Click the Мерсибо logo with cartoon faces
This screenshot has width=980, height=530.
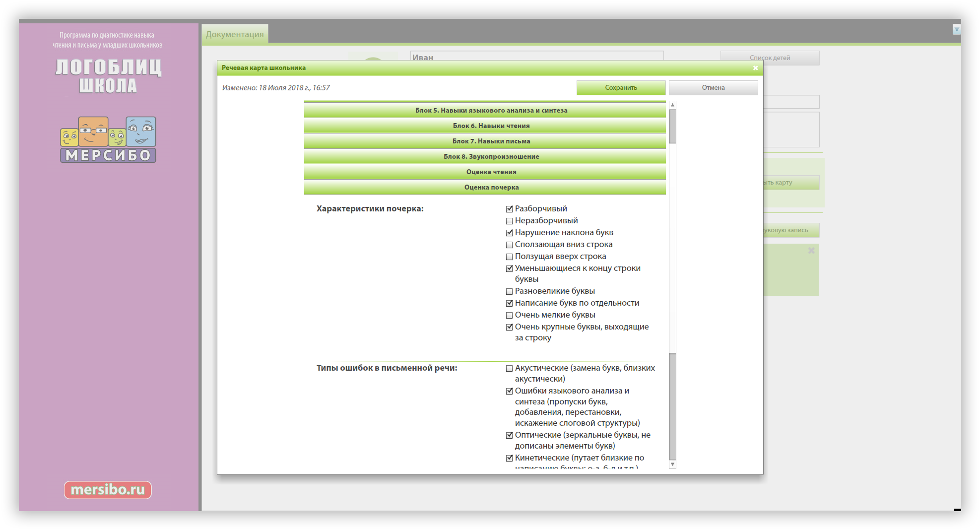click(x=108, y=139)
